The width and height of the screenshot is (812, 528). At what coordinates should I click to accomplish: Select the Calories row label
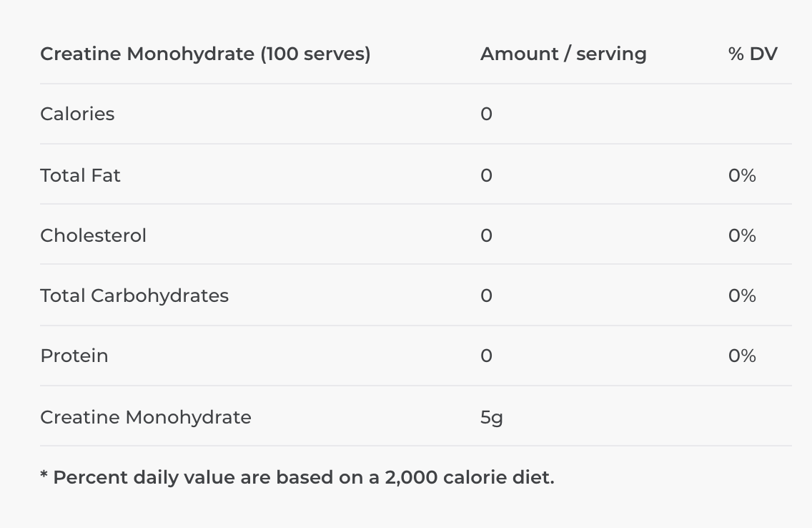click(x=77, y=114)
